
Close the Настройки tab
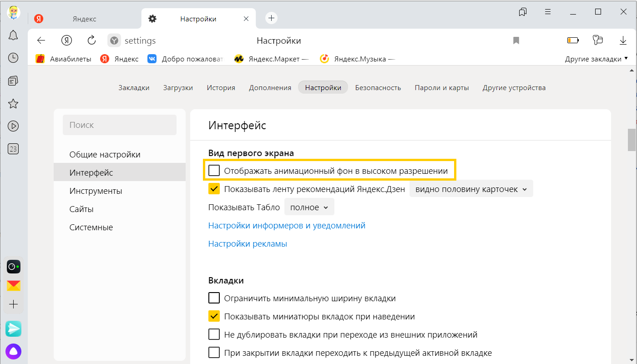(x=246, y=19)
